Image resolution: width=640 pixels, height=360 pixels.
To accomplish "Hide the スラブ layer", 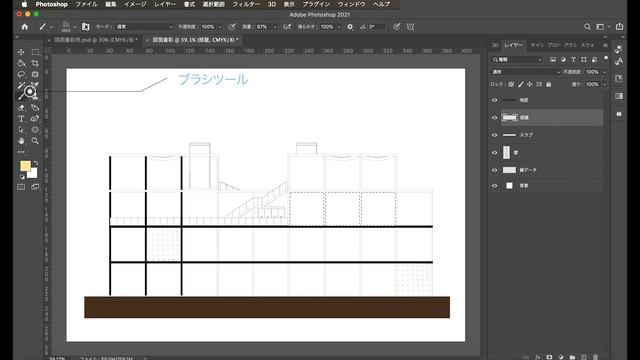I will (495, 135).
